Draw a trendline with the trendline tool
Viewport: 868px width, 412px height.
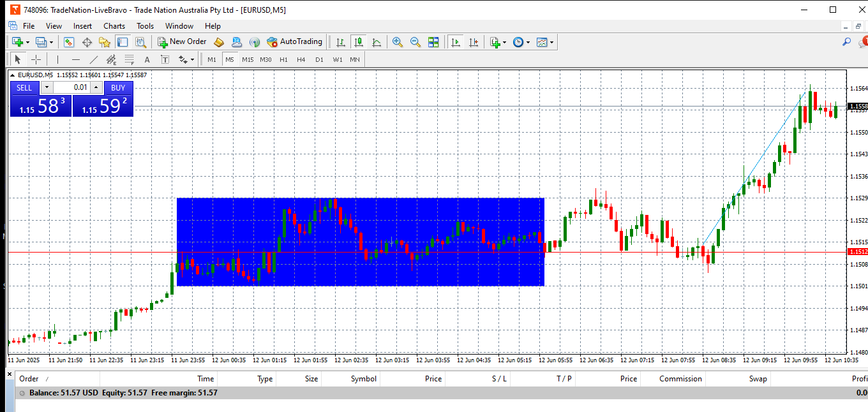click(x=94, y=59)
